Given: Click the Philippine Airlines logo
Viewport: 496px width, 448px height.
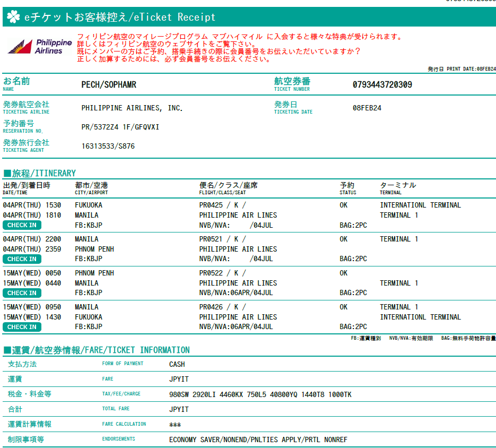Looking at the screenshot, I should [x=40, y=47].
